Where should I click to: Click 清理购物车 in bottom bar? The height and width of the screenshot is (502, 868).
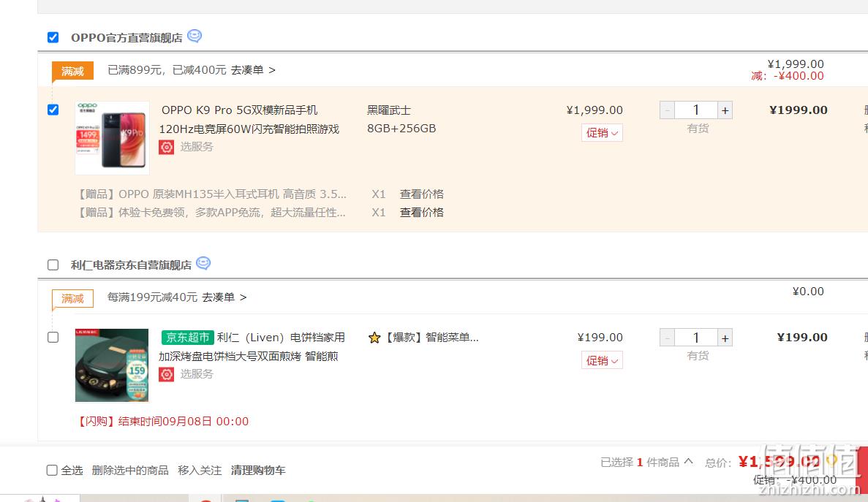click(x=258, y=471)
